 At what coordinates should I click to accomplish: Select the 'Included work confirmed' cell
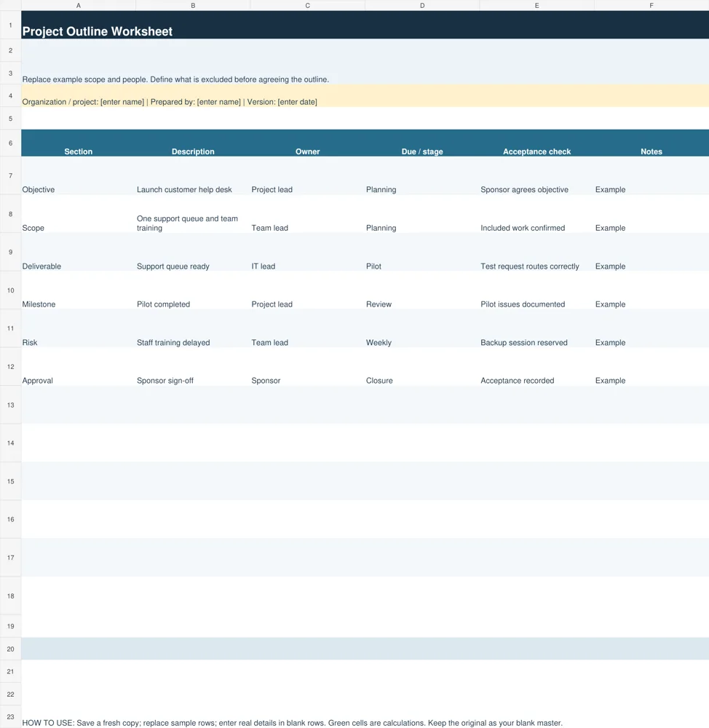click(x=536, y=214)
